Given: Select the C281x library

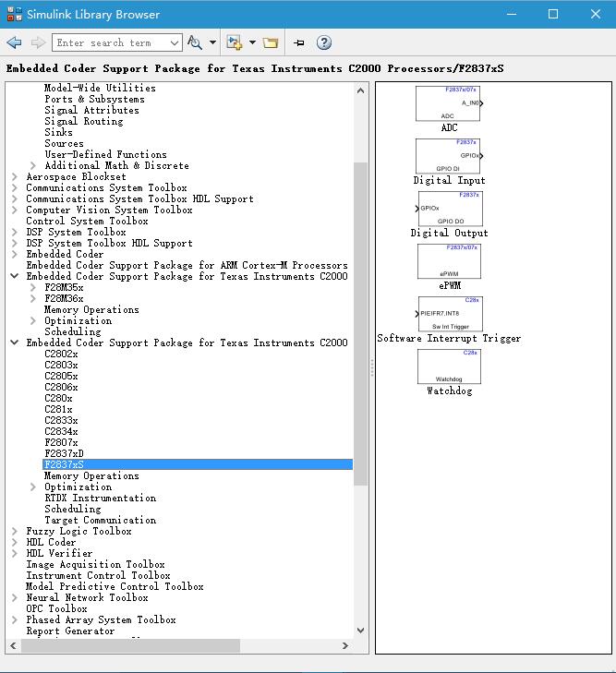Looking at the screenshot, I should [58, 410].
